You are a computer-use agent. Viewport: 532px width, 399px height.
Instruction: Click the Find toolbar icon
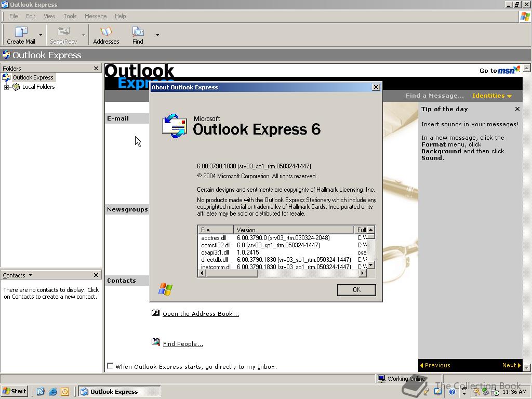point(138,32)
